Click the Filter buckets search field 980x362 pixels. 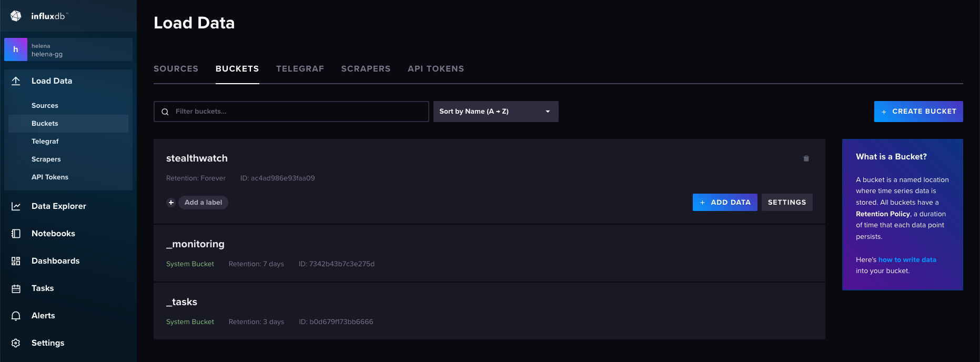pos(291,112)
